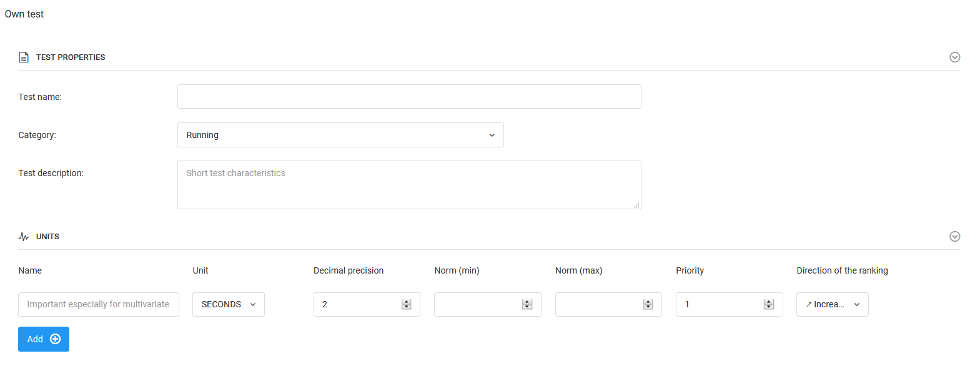Click the unit Name input field
Image resolution: width=980 pixels, height=371 pixels.
coord(99,304)
